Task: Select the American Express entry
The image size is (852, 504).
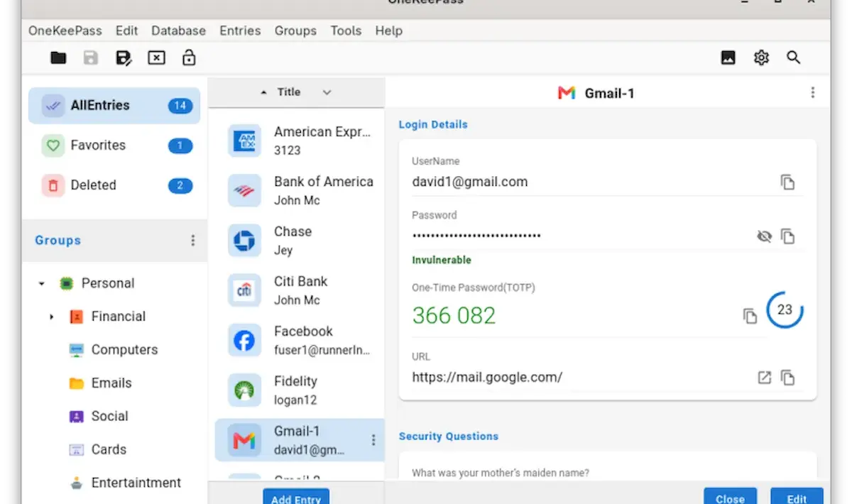Action: pyautogui.click(x=299, y=141)
